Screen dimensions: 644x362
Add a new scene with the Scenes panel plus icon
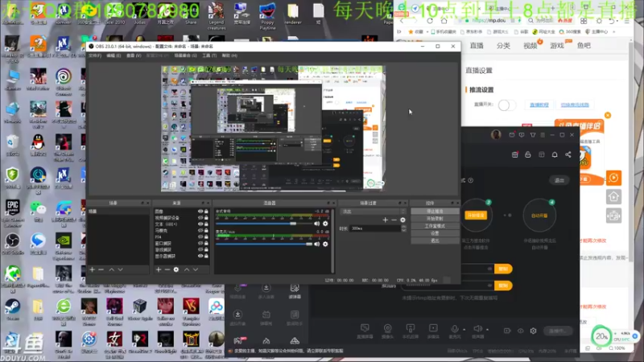pyautogui.click(x=93, y=269)
